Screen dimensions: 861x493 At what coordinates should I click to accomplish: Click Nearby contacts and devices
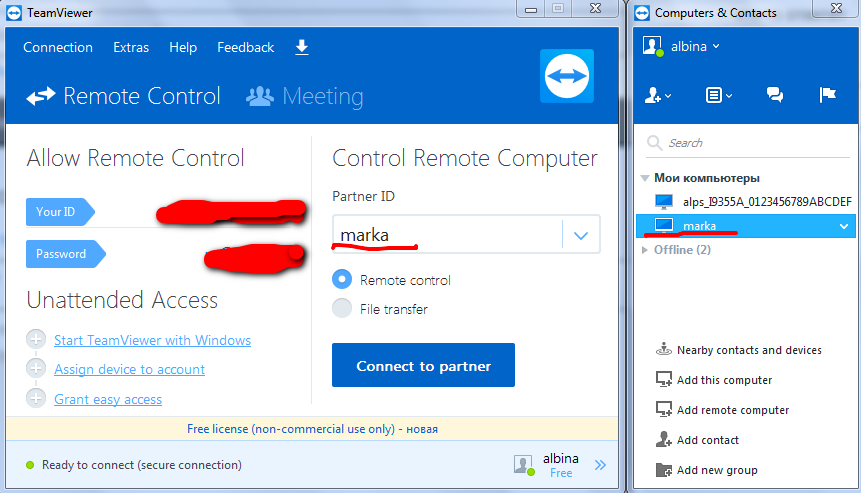click(x=739, y=350)
